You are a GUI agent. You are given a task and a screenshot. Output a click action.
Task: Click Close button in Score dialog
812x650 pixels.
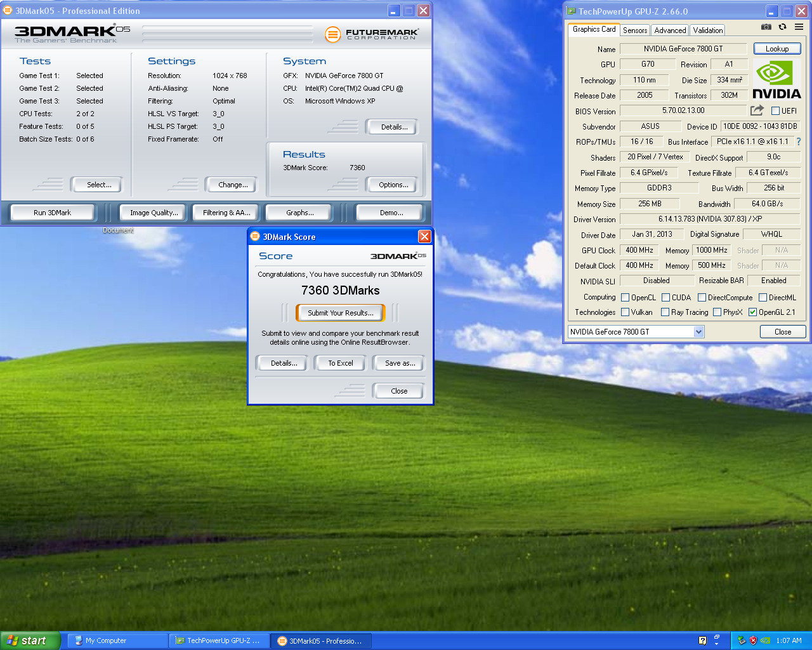coord(399,391)
